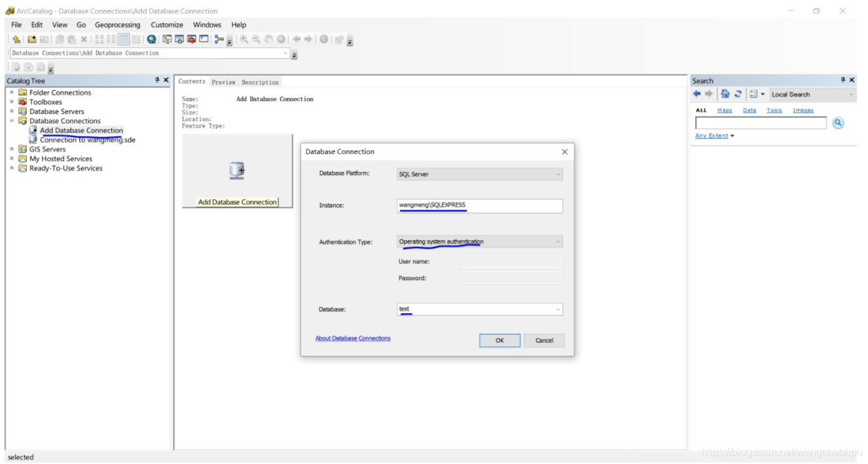Select the Contents tab

point(192,81)
